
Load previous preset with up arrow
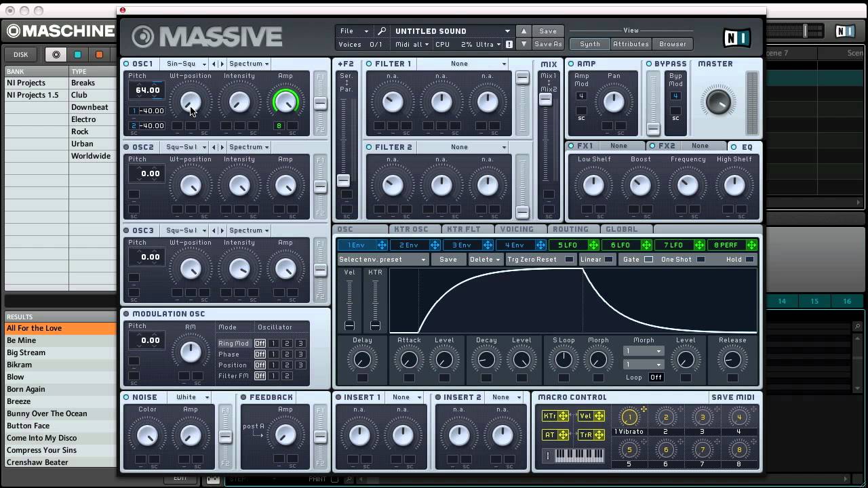524,31
